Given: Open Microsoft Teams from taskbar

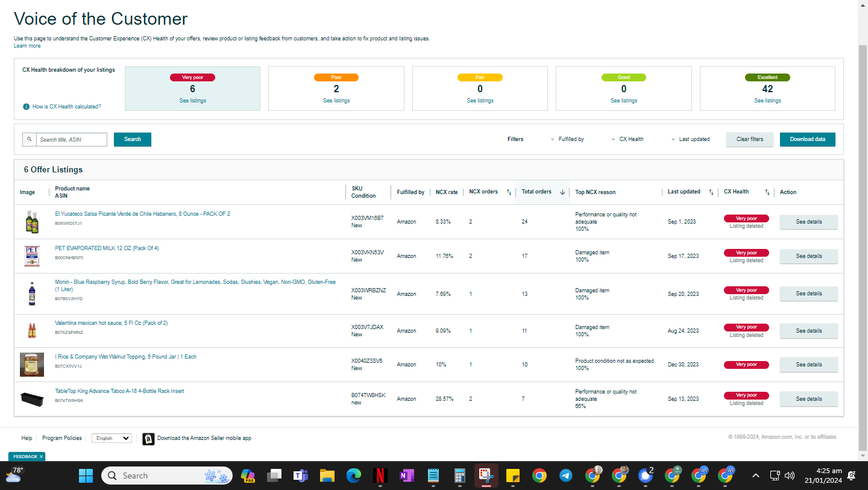Looking at the screenshot, I should tap(300, 476).
